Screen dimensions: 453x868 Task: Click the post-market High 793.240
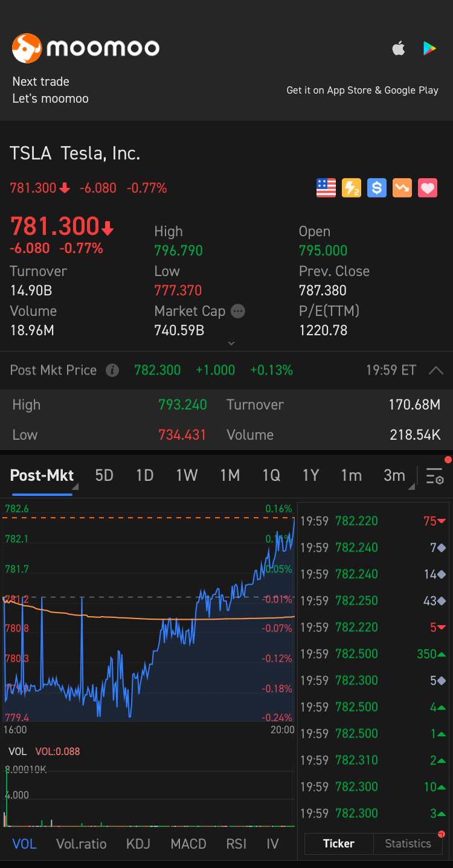point(182,405)
